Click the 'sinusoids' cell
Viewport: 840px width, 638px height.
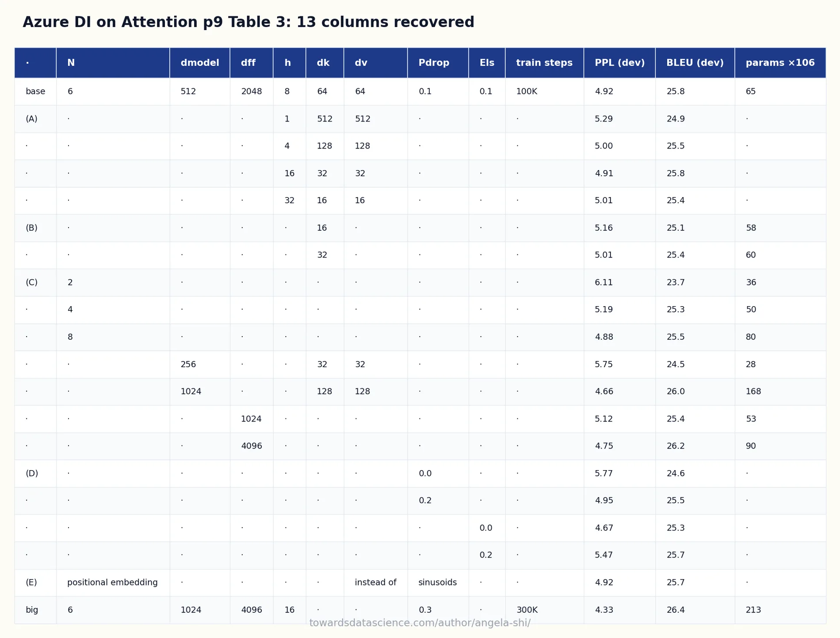(x=438, y=582)
